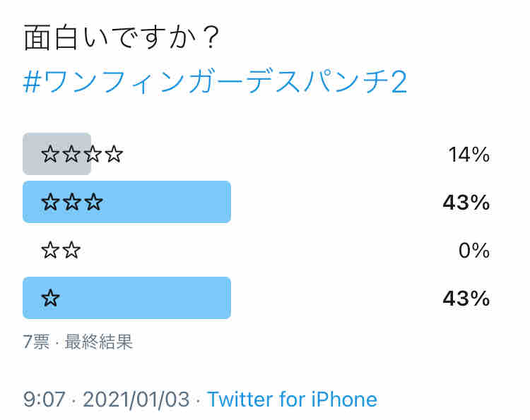Click the 2021/01/03 tweet date

click(x=136, y=400)
